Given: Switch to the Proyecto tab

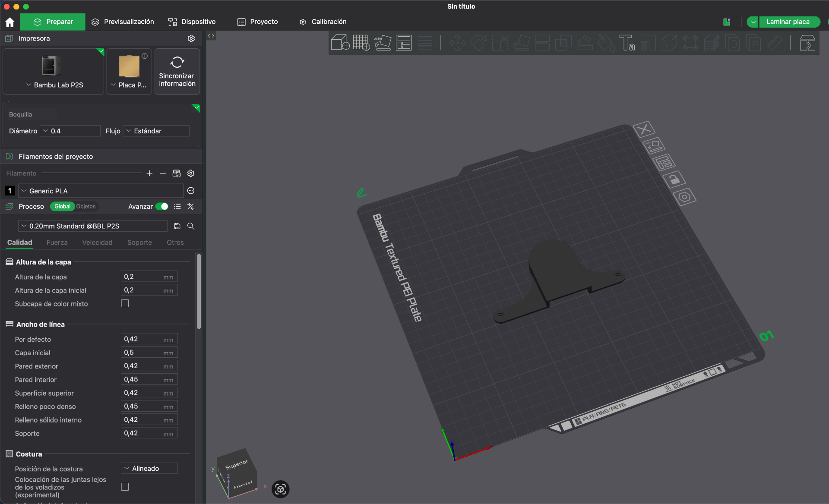Looking at the screenshot, I should click(258, 22).
